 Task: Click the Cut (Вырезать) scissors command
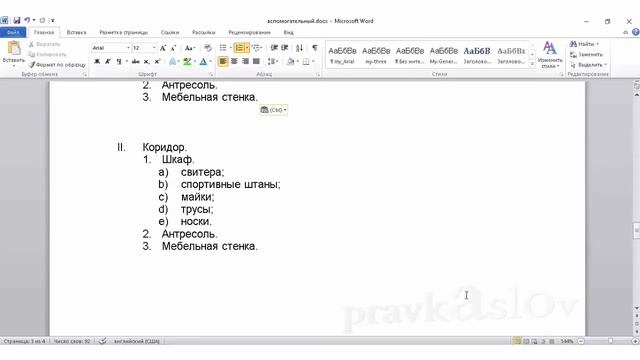(44, 44)
